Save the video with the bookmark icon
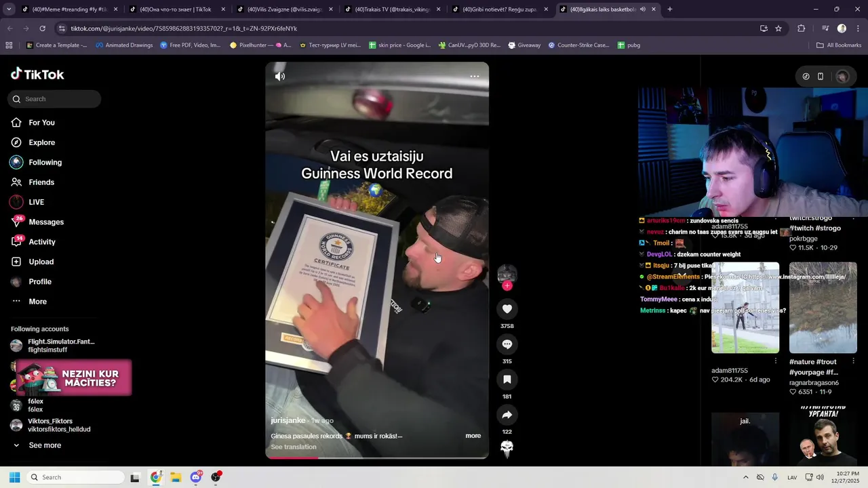The height and width of the screenshot is (488, 868). [x=507, y=380]
